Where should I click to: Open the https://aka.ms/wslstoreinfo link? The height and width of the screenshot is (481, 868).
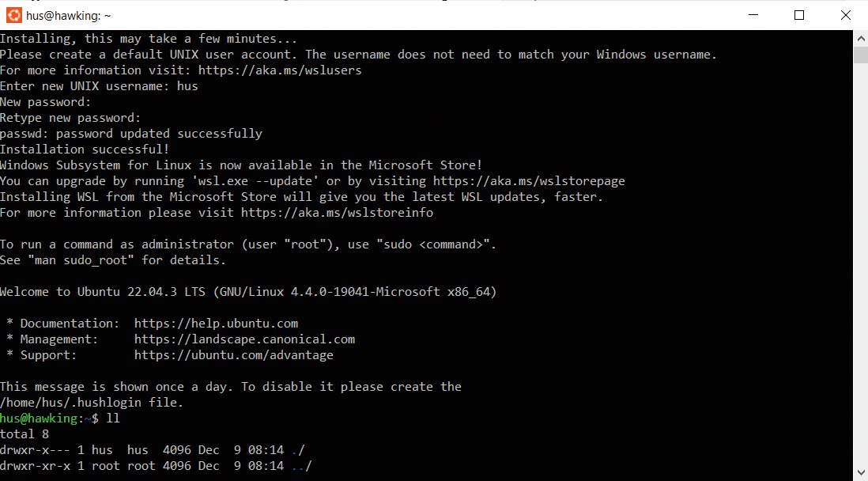(x=337, y=213)
